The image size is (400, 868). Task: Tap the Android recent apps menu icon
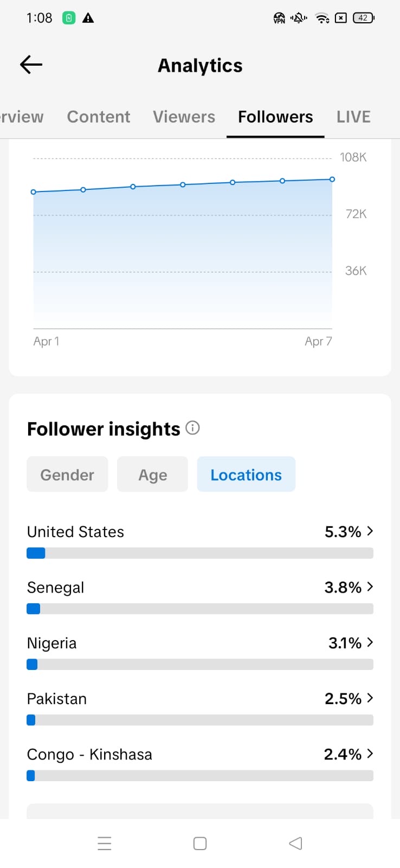pos(105,843)
